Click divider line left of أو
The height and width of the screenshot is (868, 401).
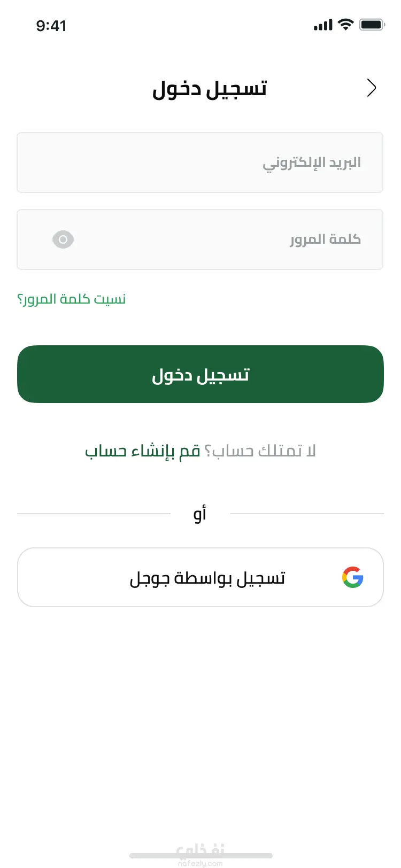94,514
